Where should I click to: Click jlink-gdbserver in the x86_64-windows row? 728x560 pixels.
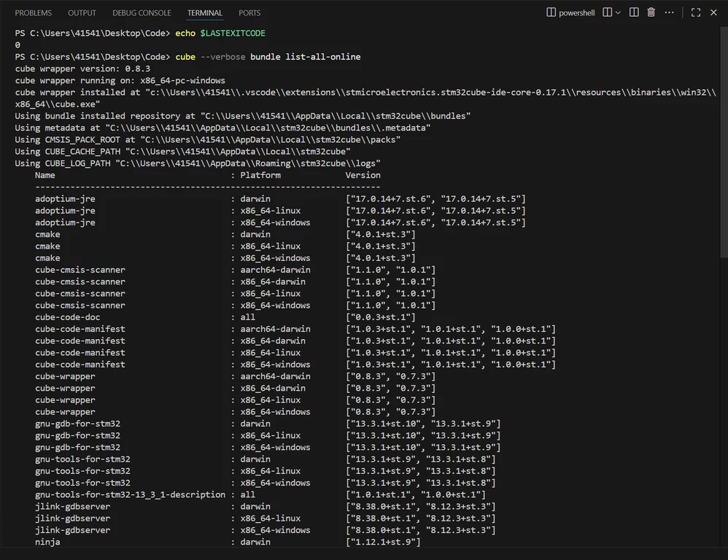72,530
